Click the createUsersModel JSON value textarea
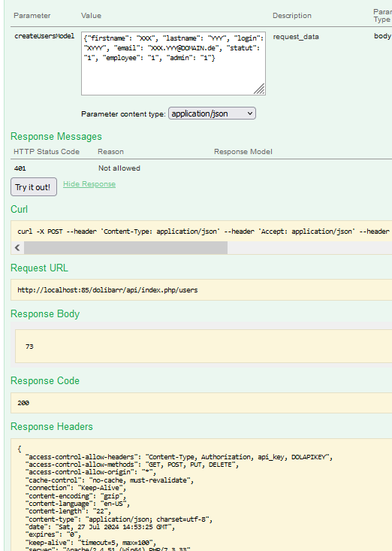 coord(173,64)
